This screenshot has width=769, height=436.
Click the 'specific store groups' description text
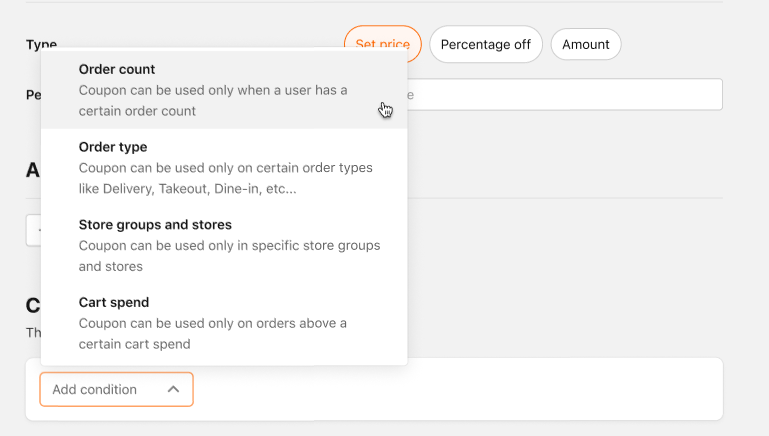[x=229, y=246]
